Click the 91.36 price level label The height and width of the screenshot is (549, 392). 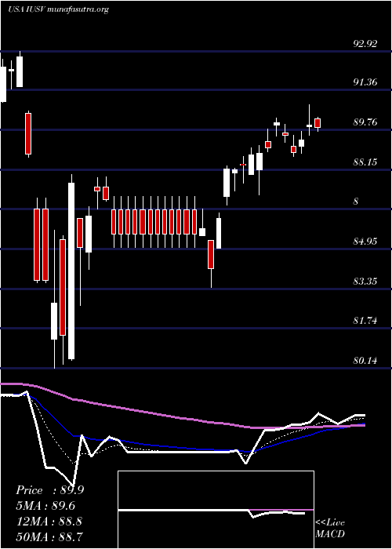(x=365, y=82)
